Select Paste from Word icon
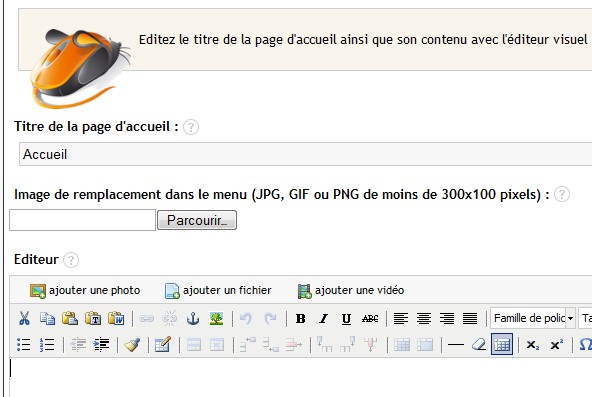The image size is (592, 397). (116, 319)
